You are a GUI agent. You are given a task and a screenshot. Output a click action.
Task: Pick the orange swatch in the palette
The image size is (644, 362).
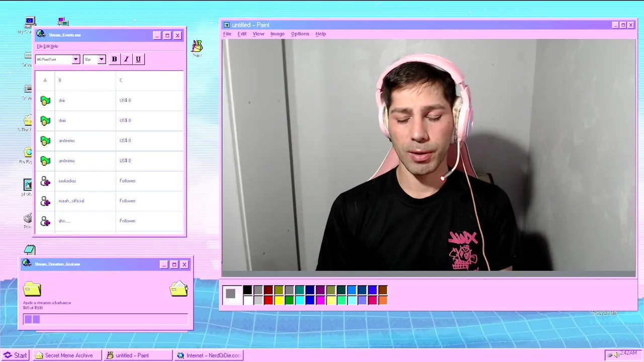383,300
